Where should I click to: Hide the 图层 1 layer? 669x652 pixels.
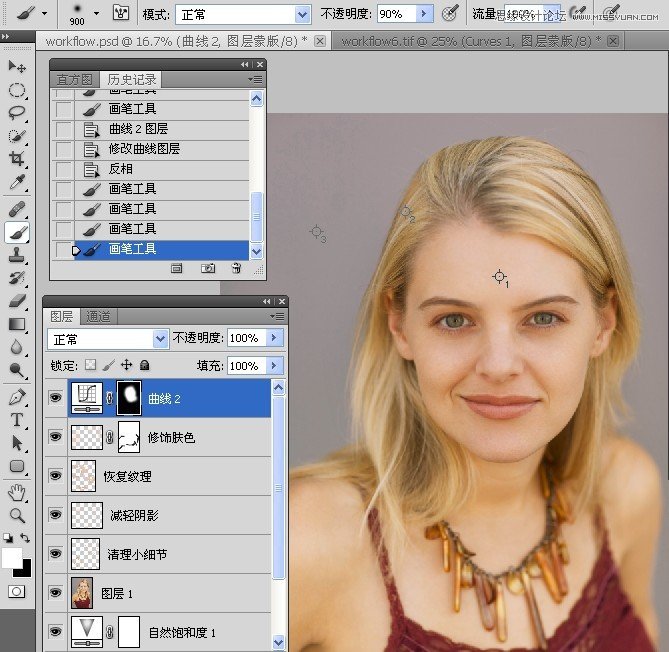(x=54, y=593)
